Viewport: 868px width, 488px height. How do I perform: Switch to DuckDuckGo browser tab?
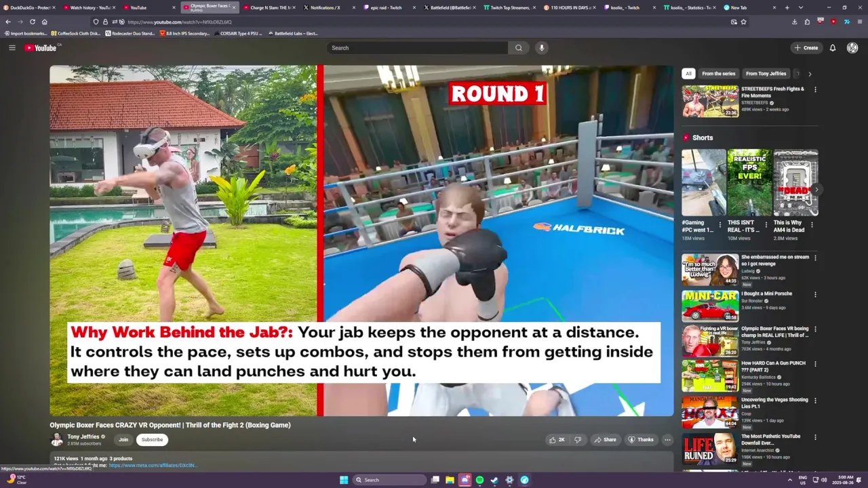(29, 7)
